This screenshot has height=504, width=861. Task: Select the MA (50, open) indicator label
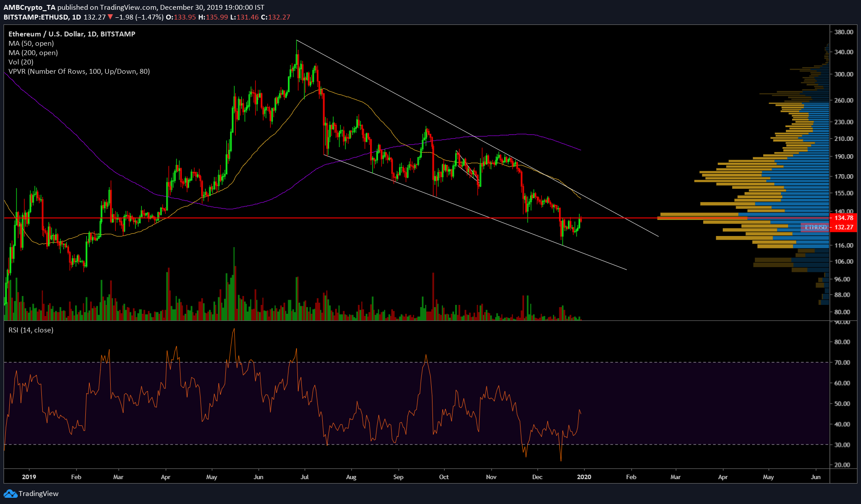[31, 43]
